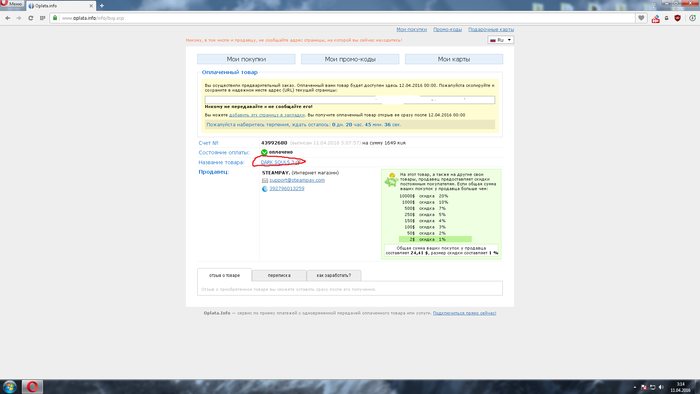Click the Подключиться прямо сейчас footer link

pyautogui.click(x=464, y=313)
